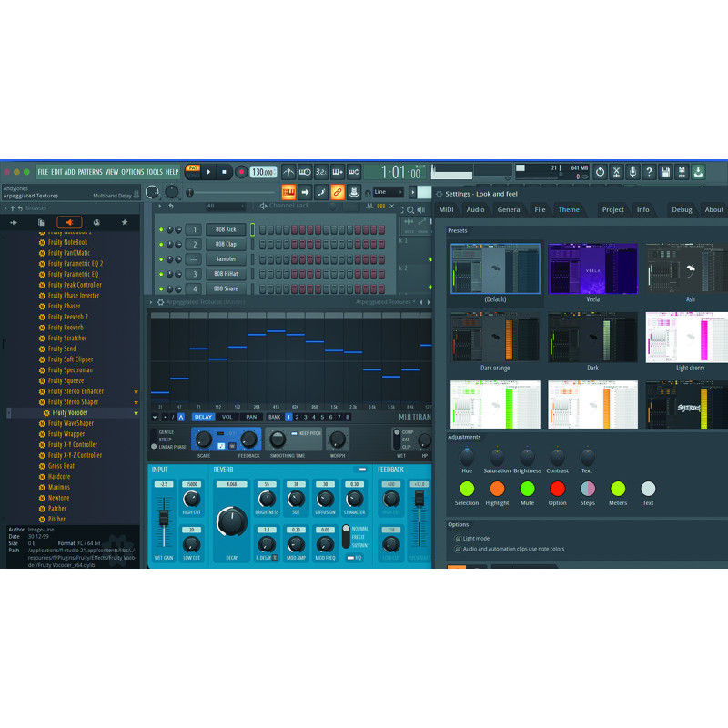Toggle the Keep Pitch switch
Viewport: 728px width, 728px height.
coord(294,433)
